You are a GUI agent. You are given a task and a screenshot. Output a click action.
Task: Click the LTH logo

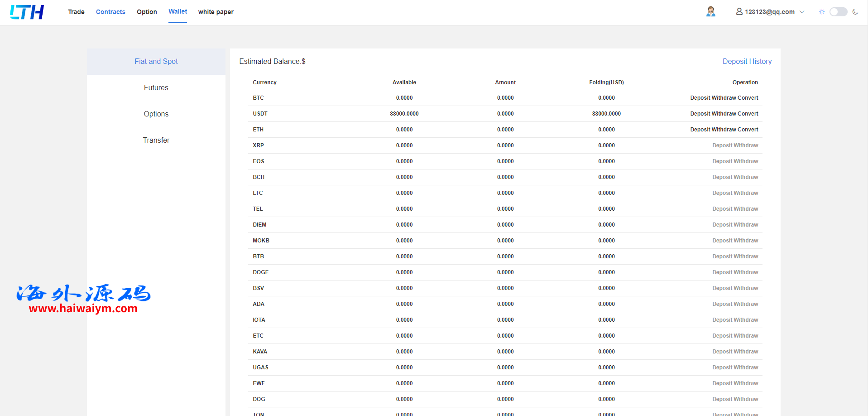click(27, 12)
